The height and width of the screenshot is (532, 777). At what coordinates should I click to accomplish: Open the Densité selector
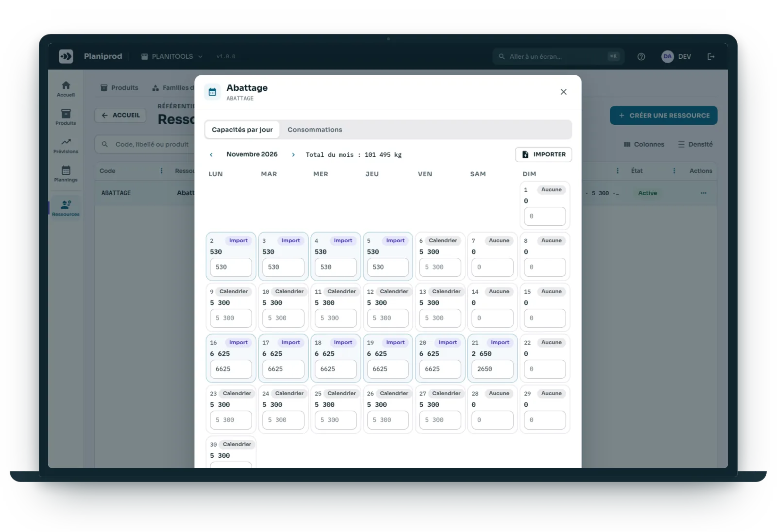[695, 145]
